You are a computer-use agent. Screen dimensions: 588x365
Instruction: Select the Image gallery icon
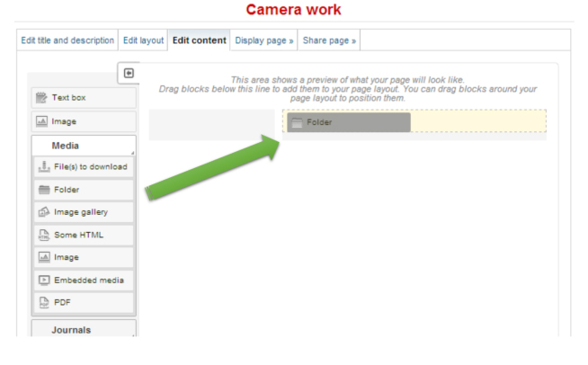pyautogui.click(x=42, y=213)
